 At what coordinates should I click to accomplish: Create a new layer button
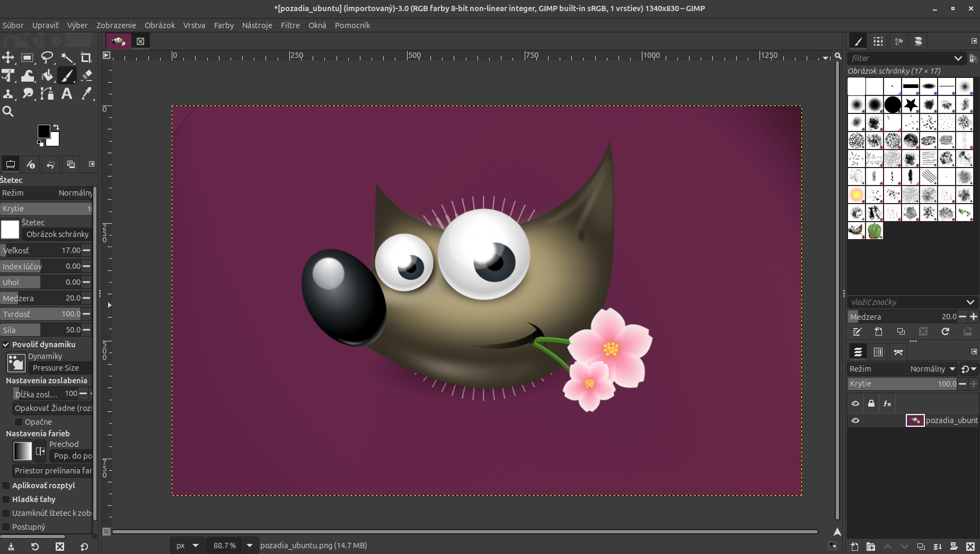(854, 547)
